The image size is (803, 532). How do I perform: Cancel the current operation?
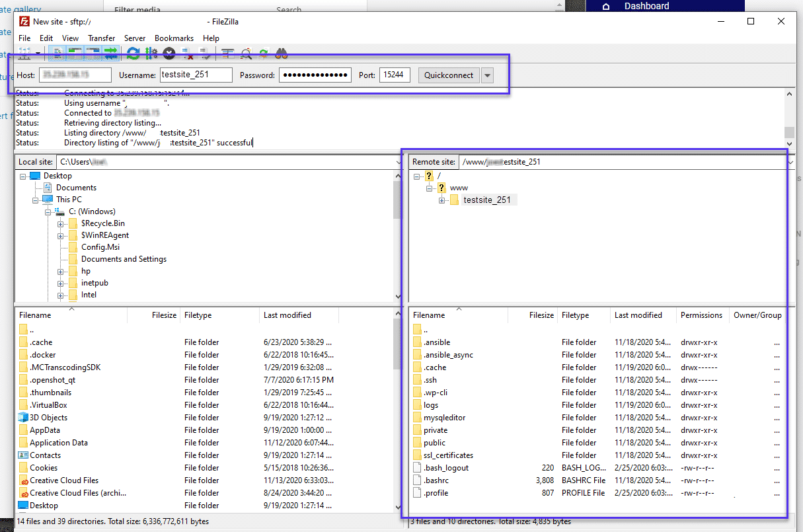click(169, 54)
